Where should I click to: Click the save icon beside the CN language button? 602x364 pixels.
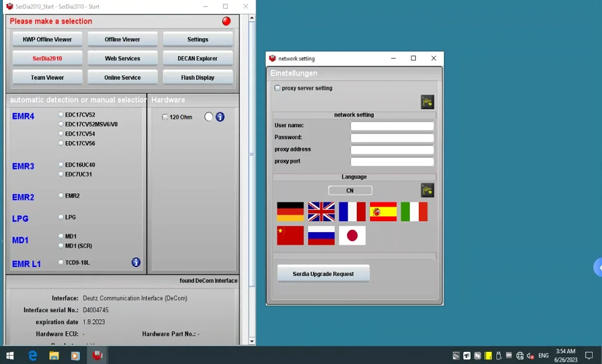click(x=427, y=190)
